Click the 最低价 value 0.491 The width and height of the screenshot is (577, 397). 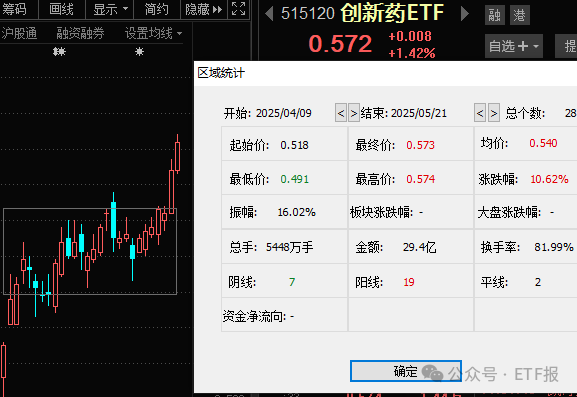pos(294,179)
